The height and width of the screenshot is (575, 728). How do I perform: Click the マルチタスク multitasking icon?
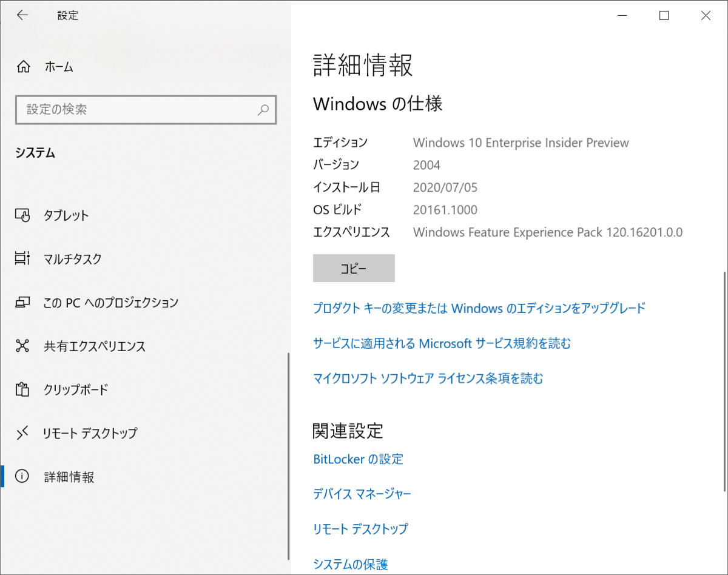coord(22,259)
